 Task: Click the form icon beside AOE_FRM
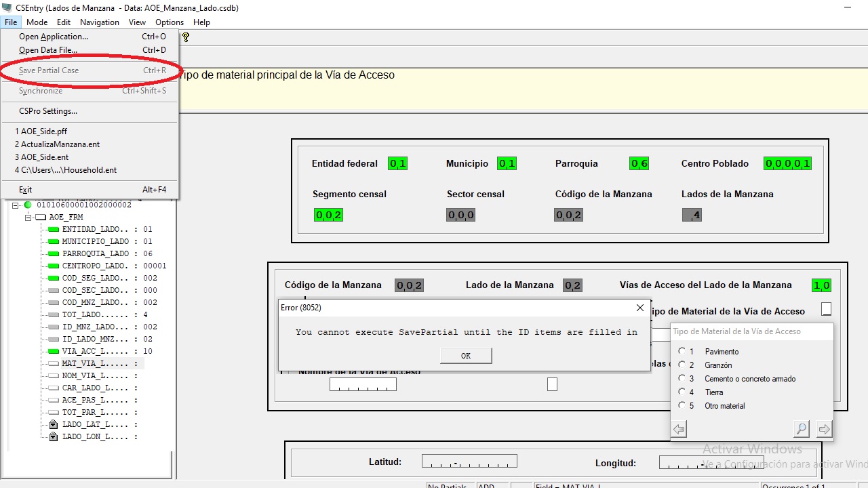41,217
